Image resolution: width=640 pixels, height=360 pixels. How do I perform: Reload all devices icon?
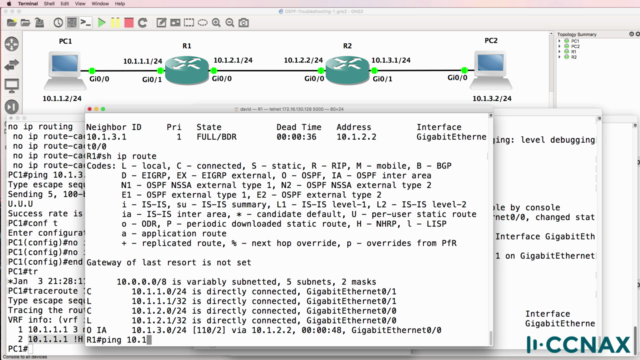[142, 23]
